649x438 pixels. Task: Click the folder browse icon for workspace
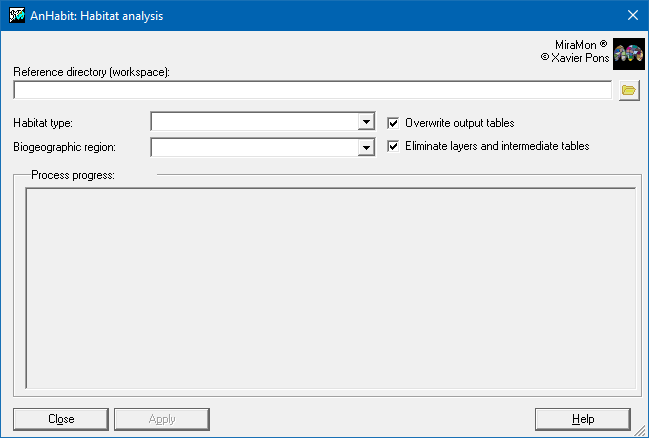628,90
